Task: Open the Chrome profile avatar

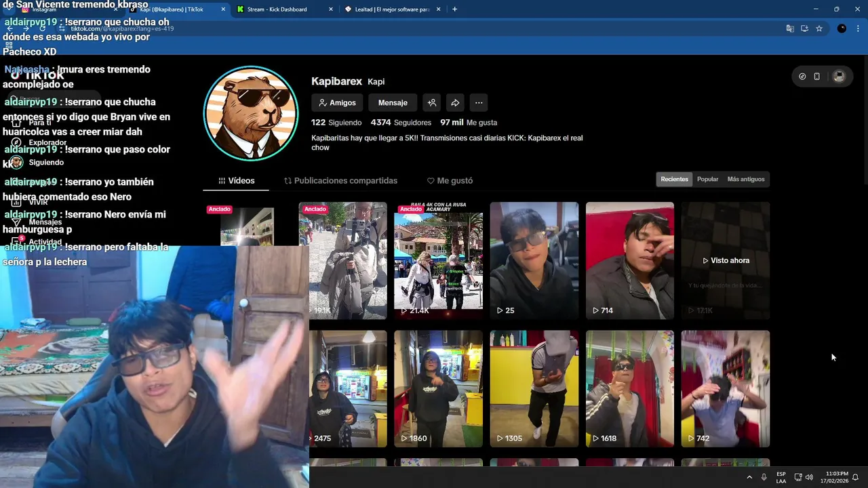Action: click(842, 28)
